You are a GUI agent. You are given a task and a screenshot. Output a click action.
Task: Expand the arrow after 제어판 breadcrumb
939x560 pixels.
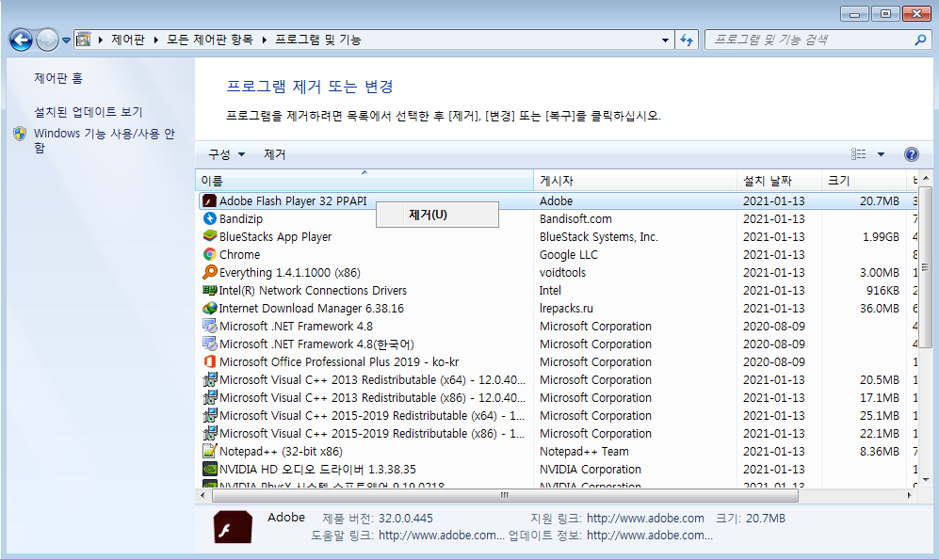click(x=155, y=40)
